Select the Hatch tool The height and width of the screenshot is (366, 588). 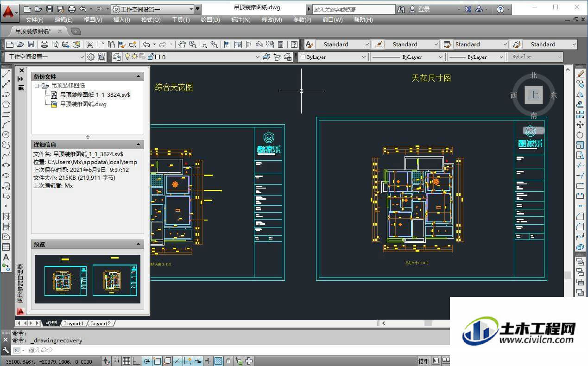tap(6, 216)
